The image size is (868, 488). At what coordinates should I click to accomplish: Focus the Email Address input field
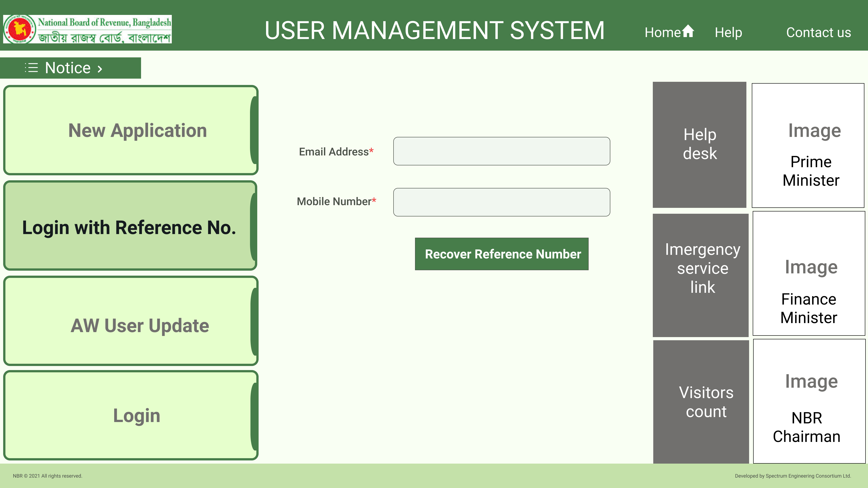coord(502,151)
